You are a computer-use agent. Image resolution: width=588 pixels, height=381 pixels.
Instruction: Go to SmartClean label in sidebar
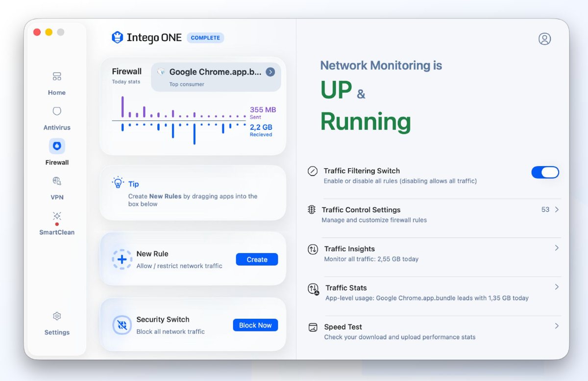pyautogui.click(x=57, y=232)
